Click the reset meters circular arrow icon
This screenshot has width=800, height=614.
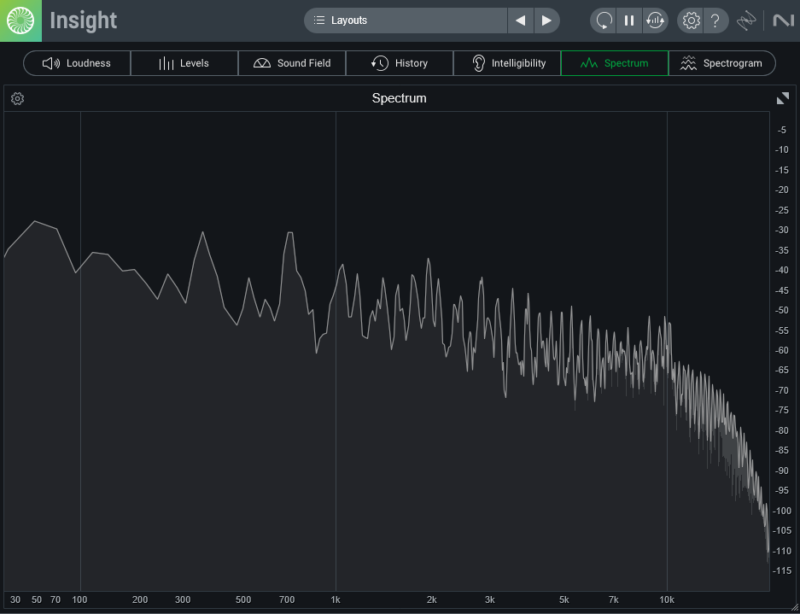pos(604,20)
